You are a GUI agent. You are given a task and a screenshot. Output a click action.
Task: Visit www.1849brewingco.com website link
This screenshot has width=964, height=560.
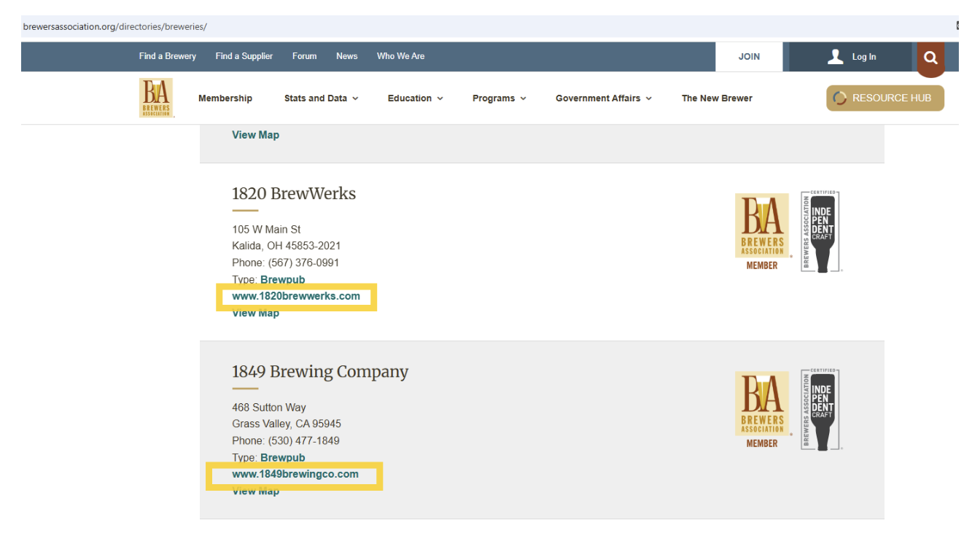[x=295, y=474]
